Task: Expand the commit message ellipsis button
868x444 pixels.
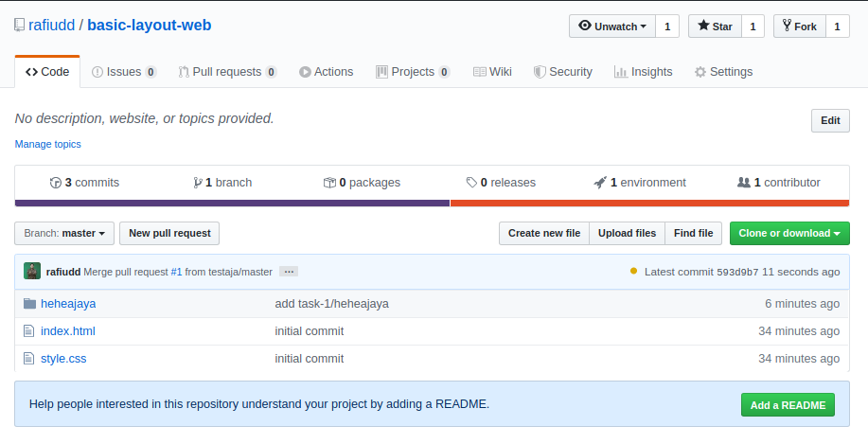Action: pos(289,272)
